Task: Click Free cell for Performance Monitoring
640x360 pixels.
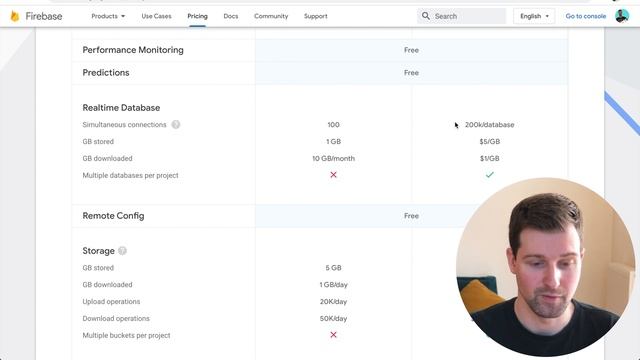Action: [x=411, y=50]
